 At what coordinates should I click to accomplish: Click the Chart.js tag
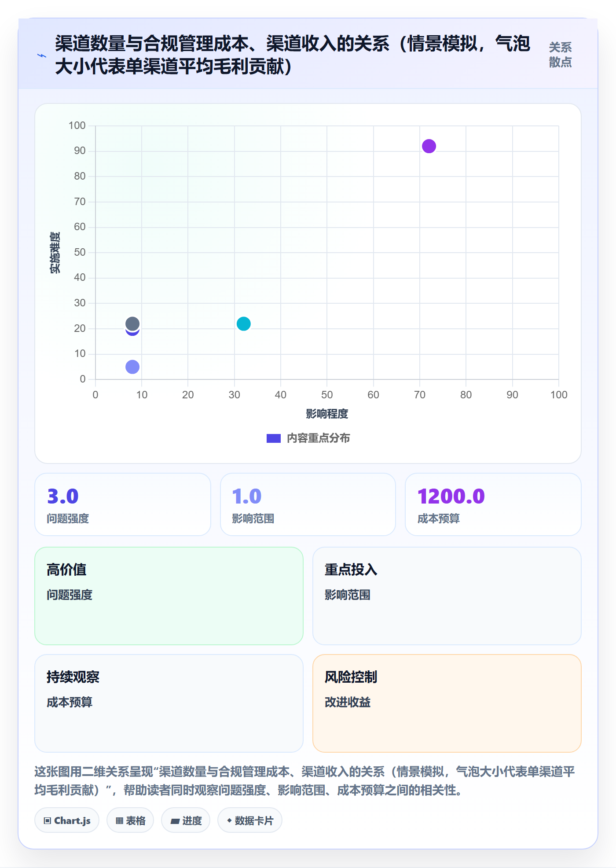click(67, 820)
